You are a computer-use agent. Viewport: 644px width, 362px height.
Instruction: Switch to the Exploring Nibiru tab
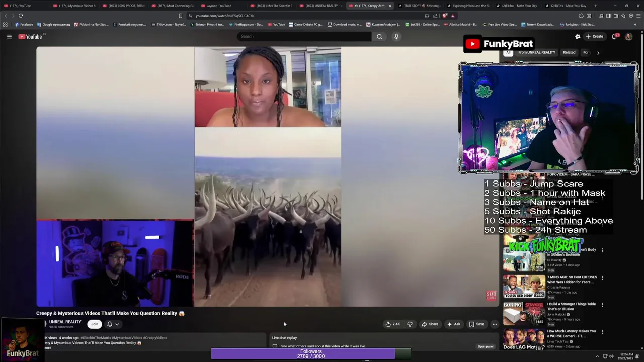468,6
